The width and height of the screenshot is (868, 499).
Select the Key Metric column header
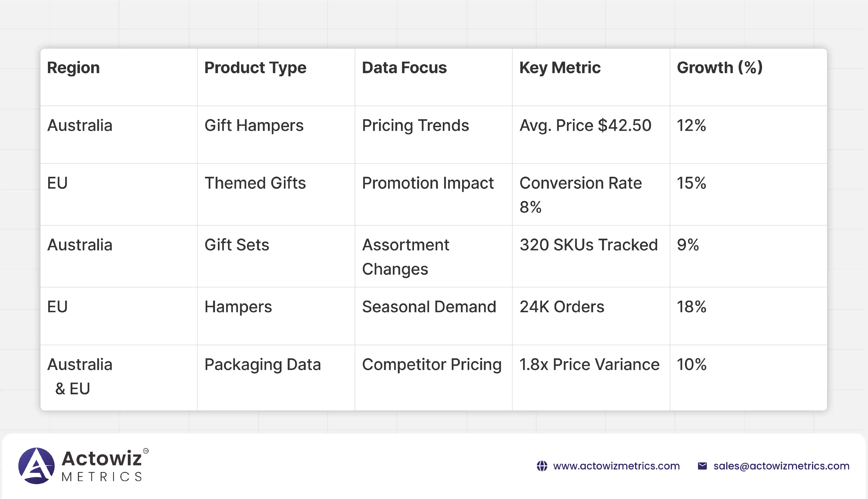pos(560,68)
